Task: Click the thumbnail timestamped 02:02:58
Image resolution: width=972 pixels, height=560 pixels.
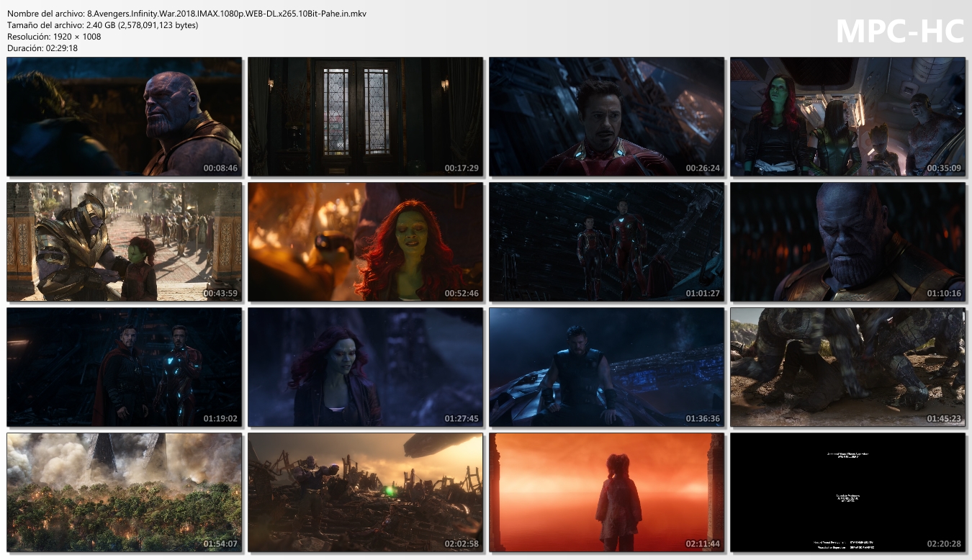Action: pyautogui.click(x=365, y=492)
